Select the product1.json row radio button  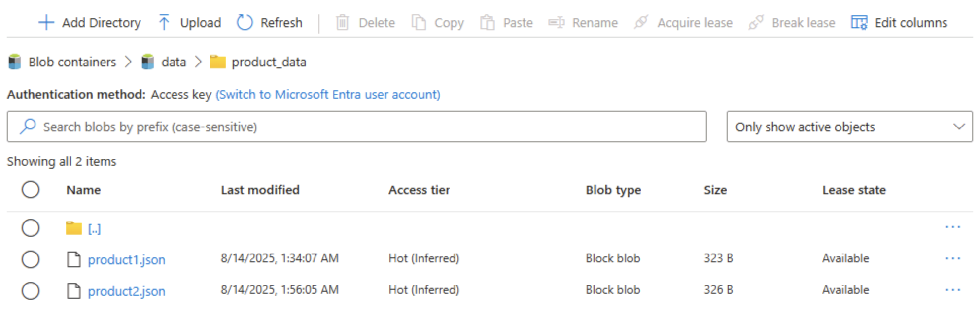pos(31,259)
